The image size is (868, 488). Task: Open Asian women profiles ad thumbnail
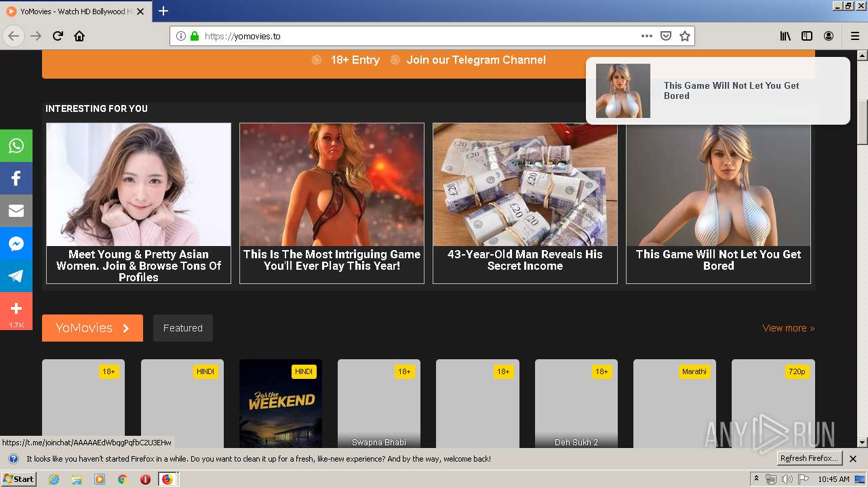pyautogui.click(x=138, y=184)
